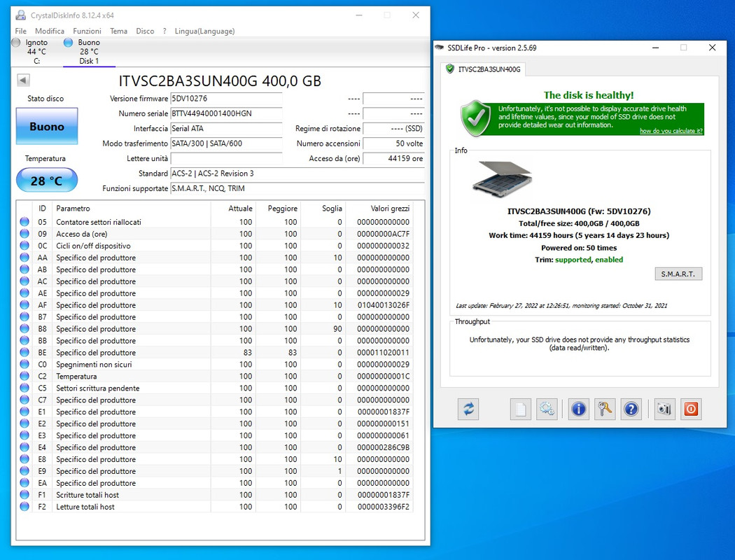The height and width of the screenshot is (560, 735).
Task: Click the SSD drive picture in Info panel
Action: 502,178
